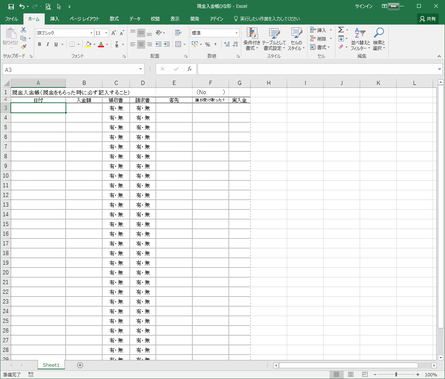Click the Decrease Decimal icon
The image size is (445, 379).
[235, 44]
